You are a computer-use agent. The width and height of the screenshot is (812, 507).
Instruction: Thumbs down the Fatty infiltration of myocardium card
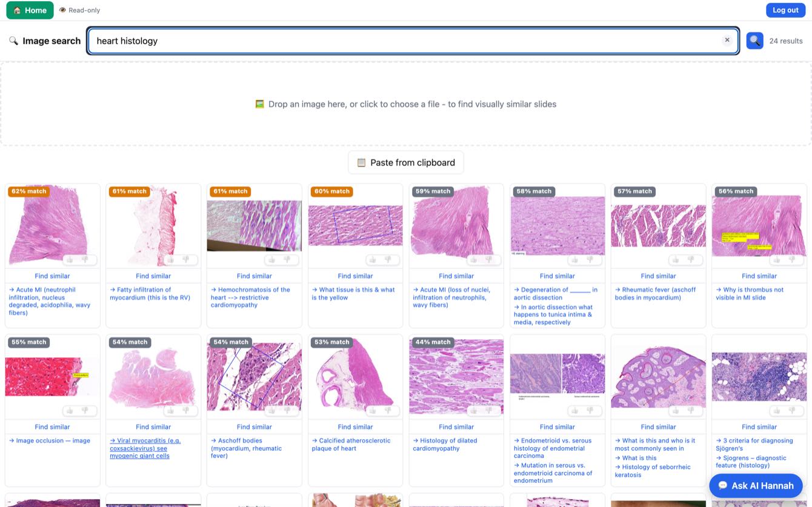coord(186,260)
